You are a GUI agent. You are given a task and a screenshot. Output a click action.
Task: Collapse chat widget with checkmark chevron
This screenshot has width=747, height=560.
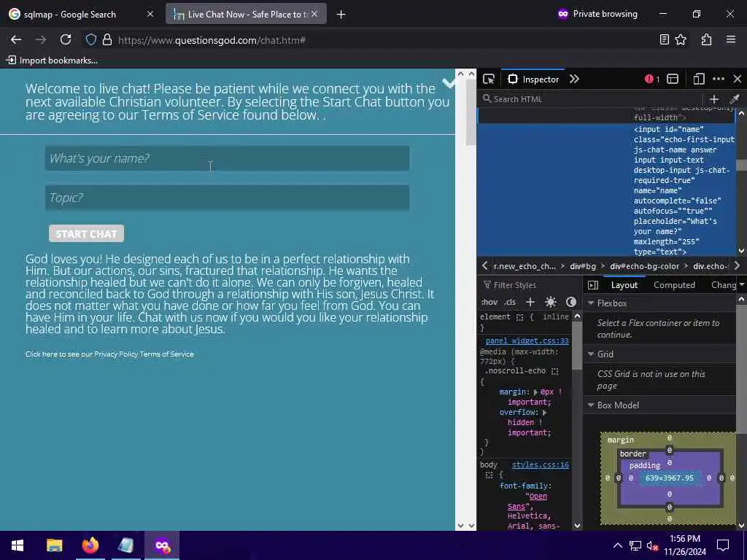click(x=449, y=83)
